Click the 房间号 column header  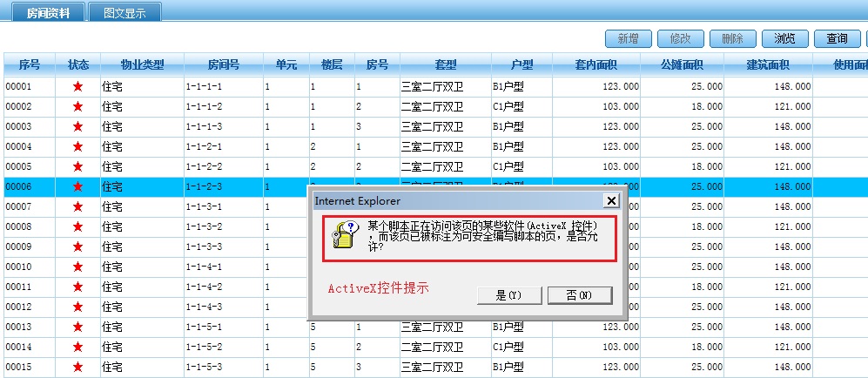pos(223,64)
